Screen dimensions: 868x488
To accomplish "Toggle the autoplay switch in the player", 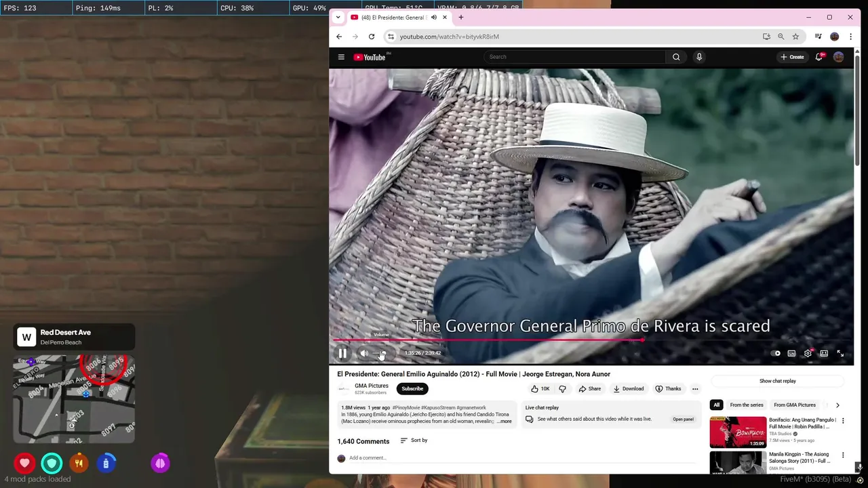I will point(776,353).
